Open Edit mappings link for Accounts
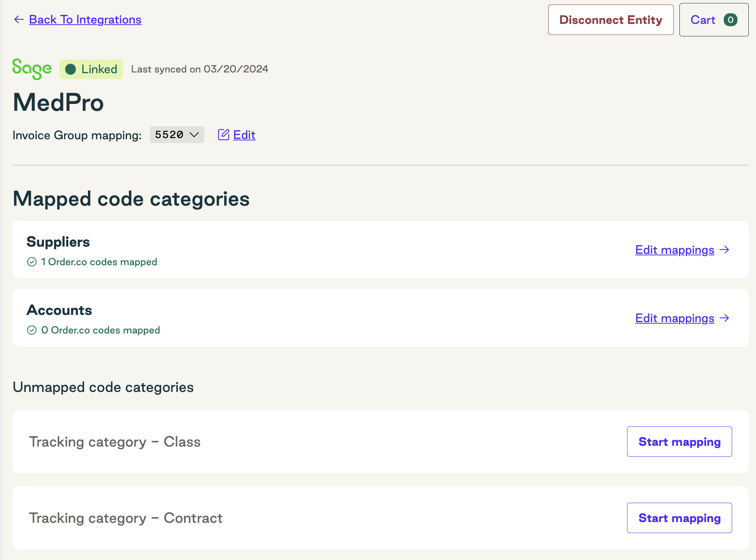This screenshot has height=560, width=756. [x=675, y=318]
